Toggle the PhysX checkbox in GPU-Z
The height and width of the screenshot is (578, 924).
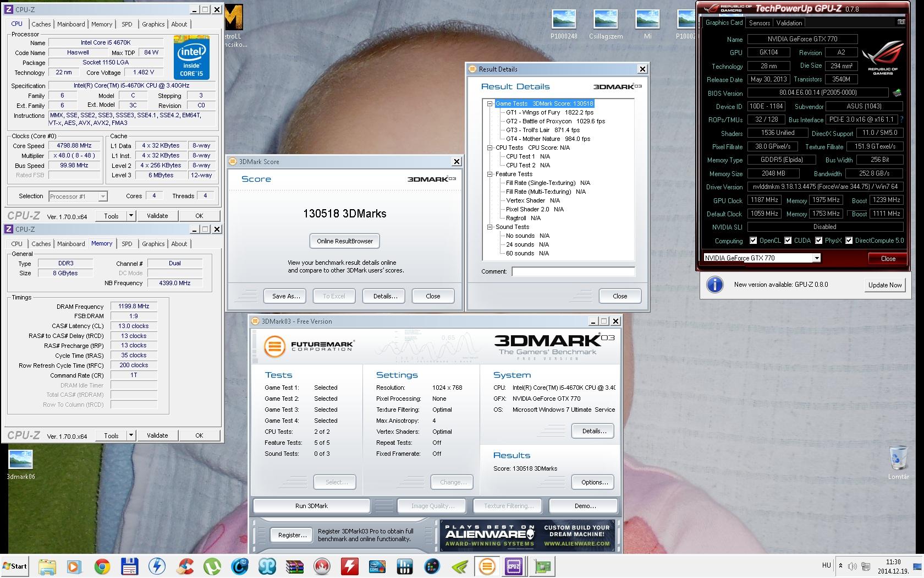pyautogui.click(x=819, y=241)
